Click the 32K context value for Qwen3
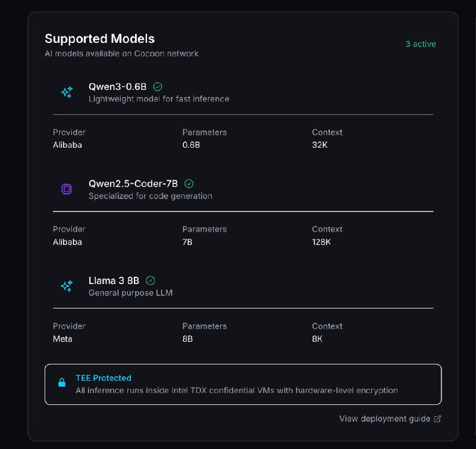Viewport: 476px width, 449px height. click(320, 145)
